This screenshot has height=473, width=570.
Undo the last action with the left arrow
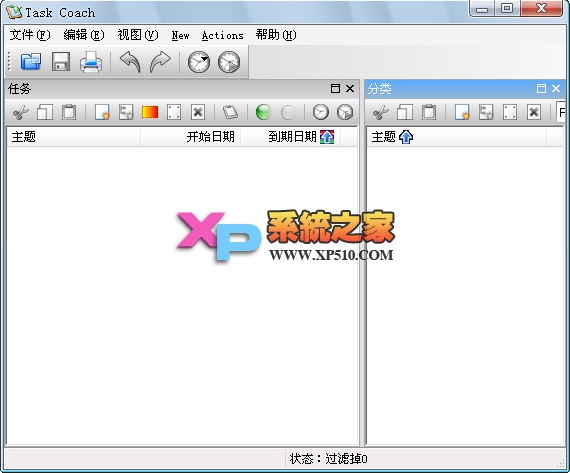tap(130, 62)
